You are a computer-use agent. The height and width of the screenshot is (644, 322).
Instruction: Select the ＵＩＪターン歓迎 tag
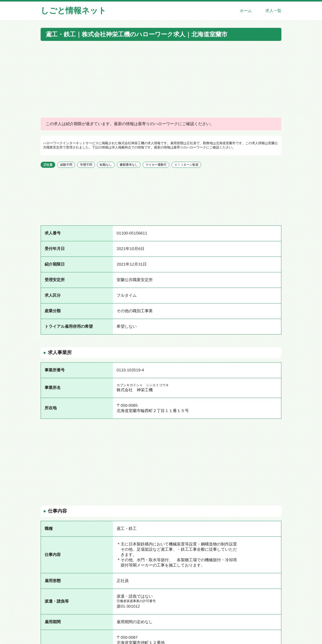[186, 165]
